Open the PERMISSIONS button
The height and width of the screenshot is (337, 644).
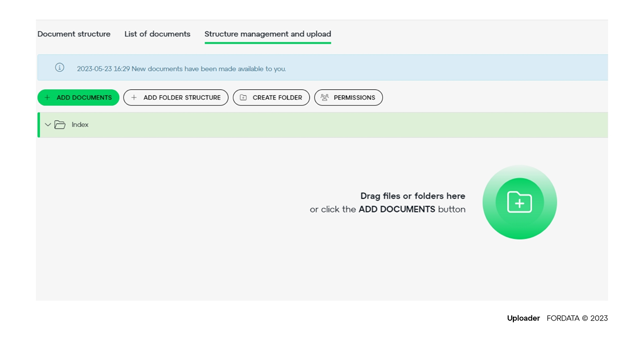348,98
